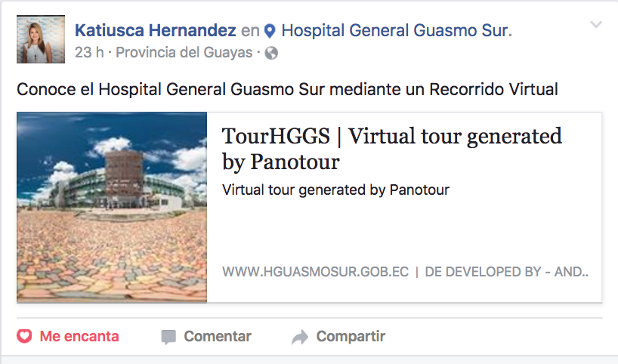Open the Katiusca Hernandez profile name link
Screen dimensions: 618x364
(x=156, y=30)
